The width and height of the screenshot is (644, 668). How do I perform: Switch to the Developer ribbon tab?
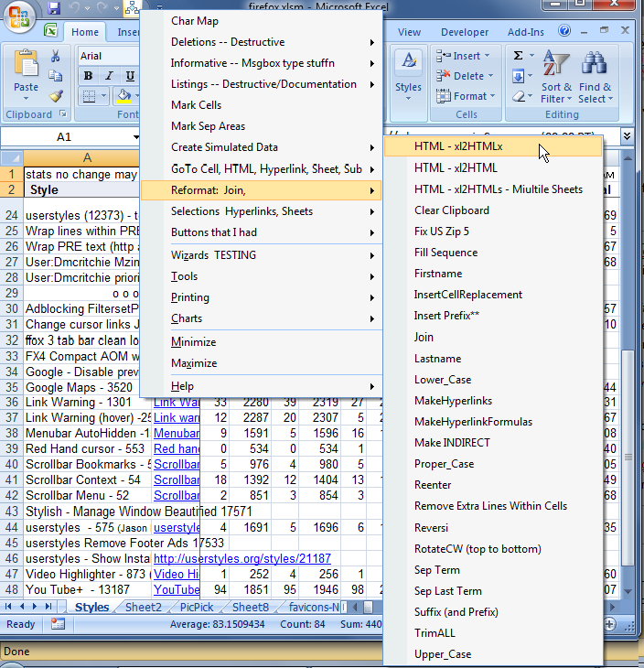click(465, 32)
